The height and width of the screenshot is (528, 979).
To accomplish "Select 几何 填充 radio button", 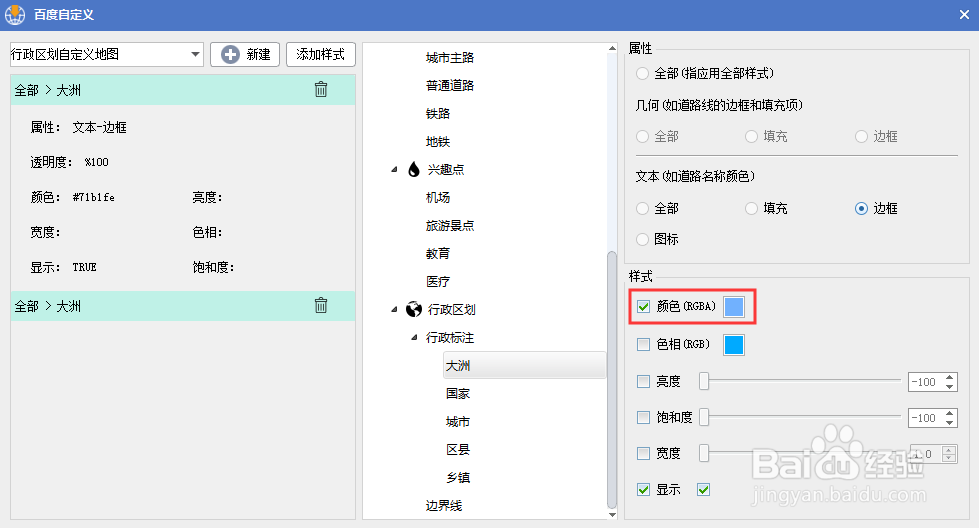I will 752,136.
